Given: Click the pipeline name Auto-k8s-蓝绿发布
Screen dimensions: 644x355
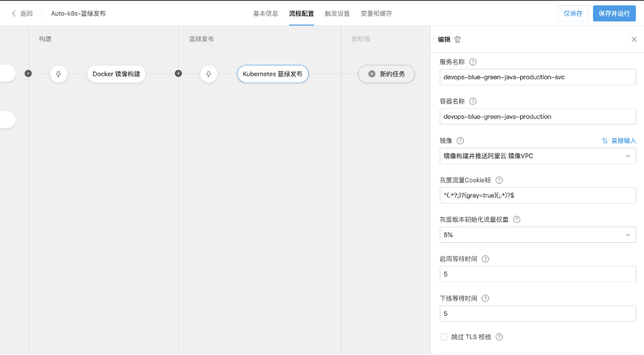Looking at the screenshot, I should point(78,14).
